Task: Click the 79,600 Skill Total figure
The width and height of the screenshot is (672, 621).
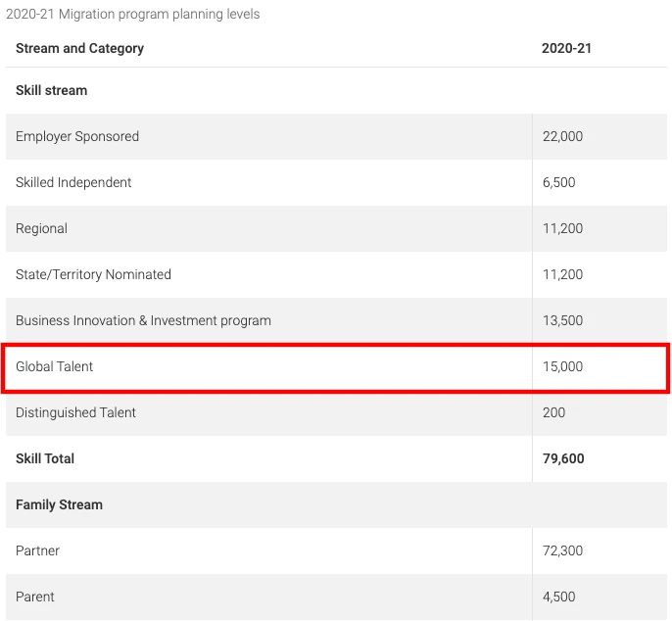Action: [x=562, y=458]
